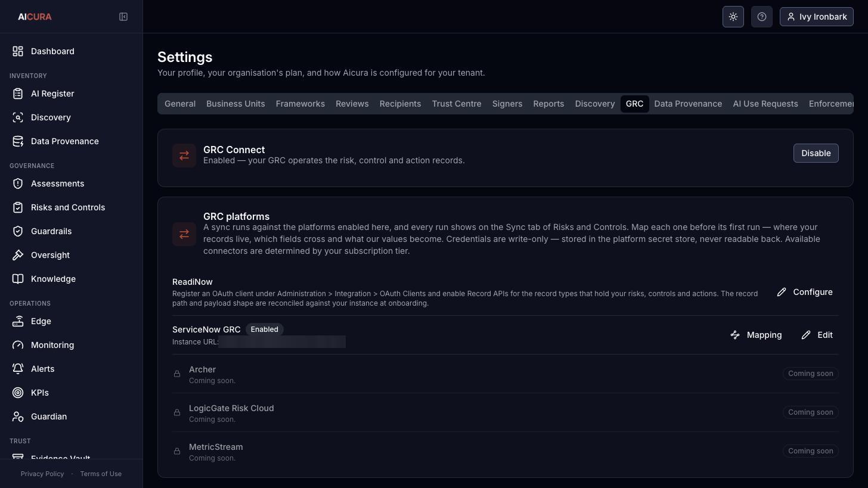Open Mapping for ServiceNow GRC

pos(756,335)
